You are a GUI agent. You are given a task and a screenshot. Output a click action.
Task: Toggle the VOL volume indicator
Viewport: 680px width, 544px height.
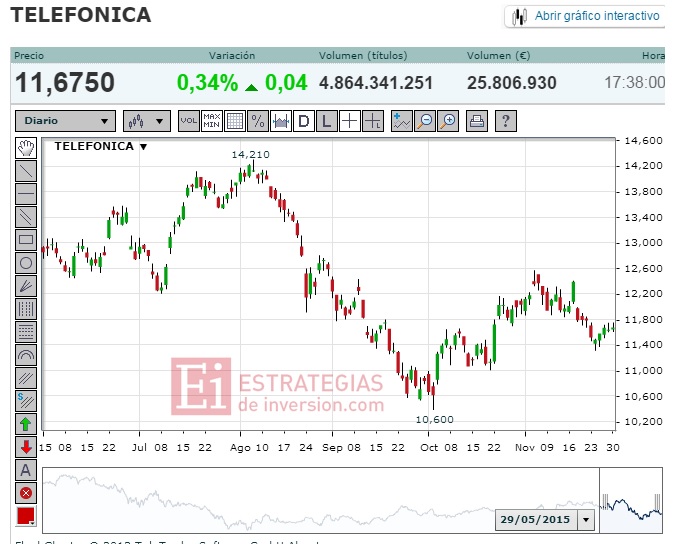189,121
